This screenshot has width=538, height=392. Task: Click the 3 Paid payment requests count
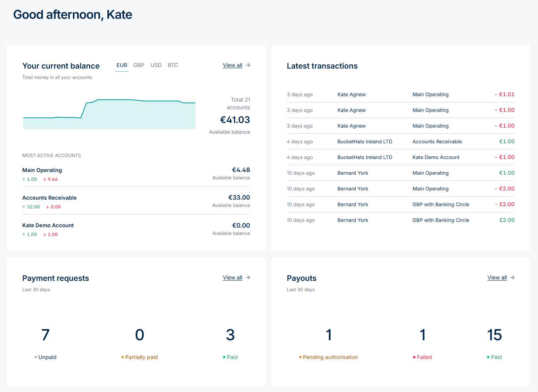point(230,335)
